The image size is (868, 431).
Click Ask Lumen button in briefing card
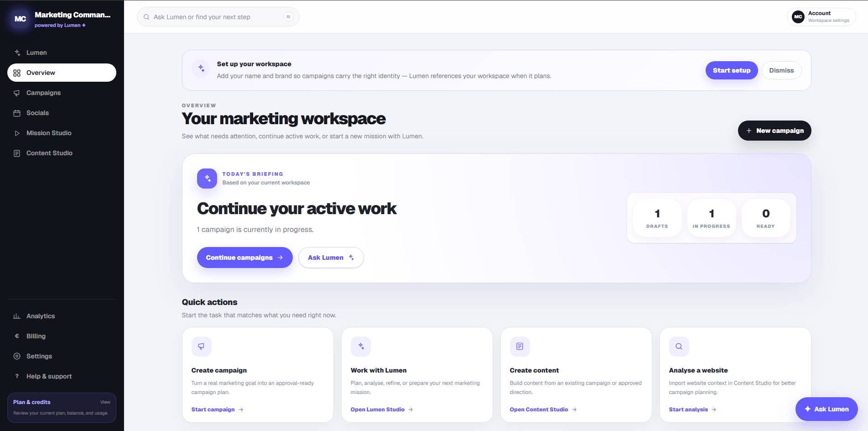[331, 258]
